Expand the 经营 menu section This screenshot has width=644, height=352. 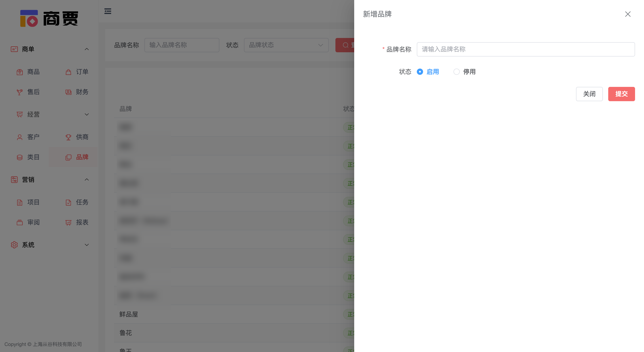[x=87, y=114]
